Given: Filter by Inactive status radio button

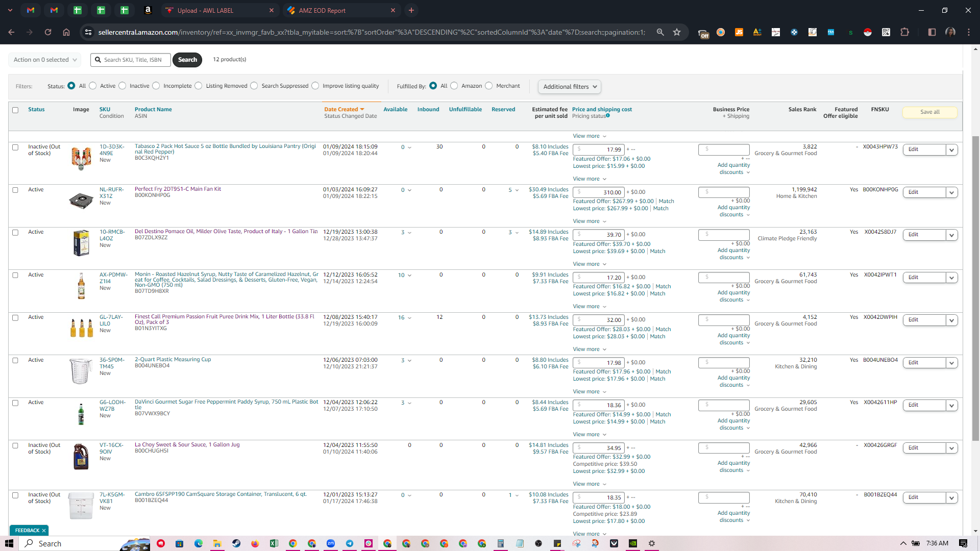Looking at the screenshot, I should coord(122,86).
